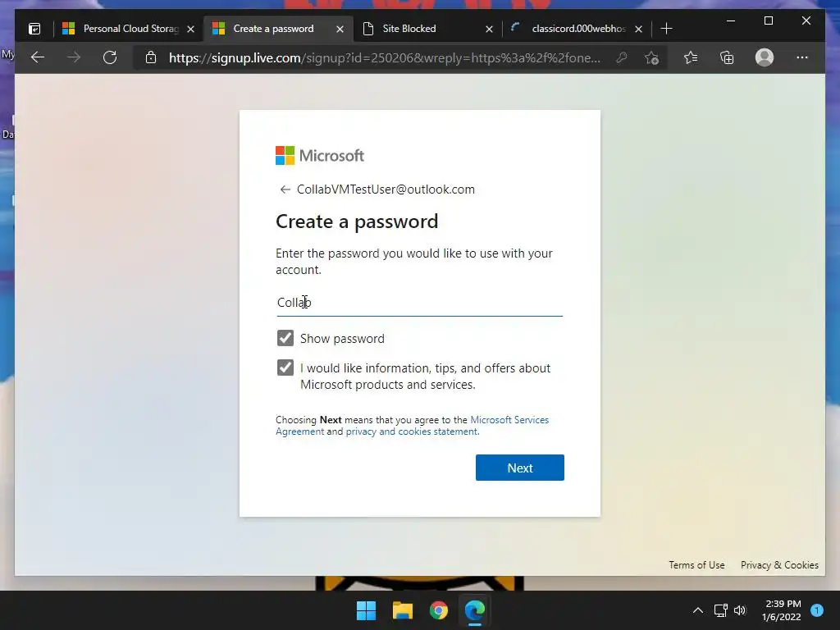The width and height of the screenshot is (840, 630).
Task: Maximize the Edge browser window
Action: point(769,21)
